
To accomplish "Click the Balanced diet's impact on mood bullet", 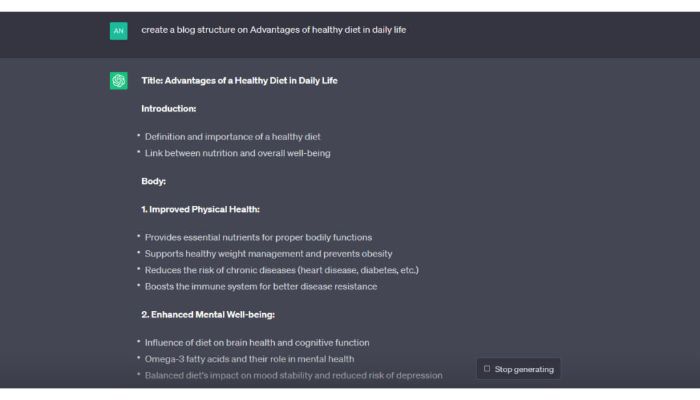I will 293,375.
